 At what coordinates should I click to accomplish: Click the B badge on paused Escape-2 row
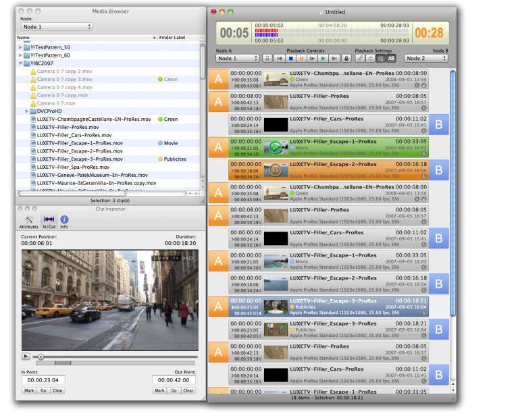pyautogui.click(x=439, y=170)
